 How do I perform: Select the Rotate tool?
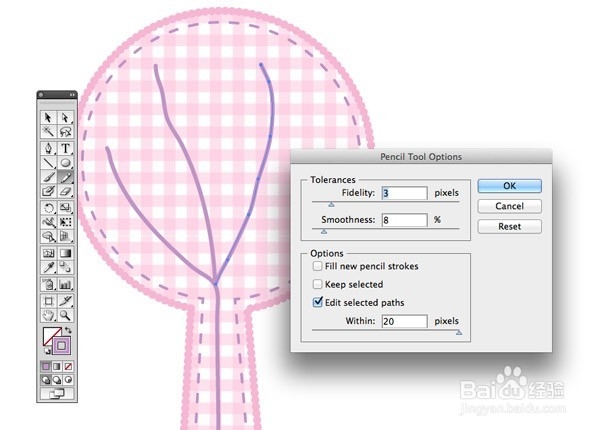pos(49,208)
